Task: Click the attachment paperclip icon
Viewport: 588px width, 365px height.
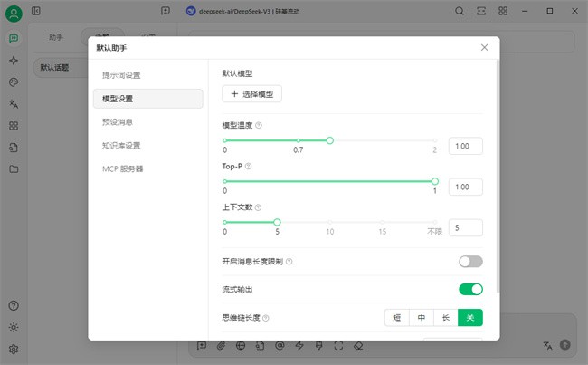Action: (x=222, y=345)
